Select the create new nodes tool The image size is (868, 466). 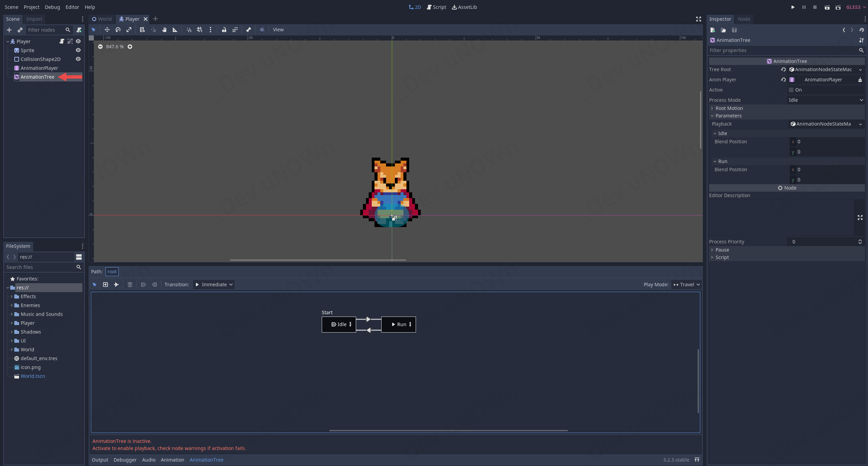(105, 285)
